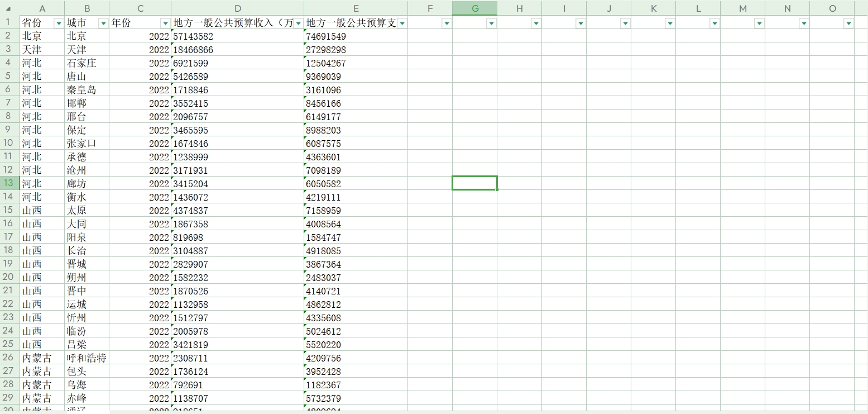Select the city cell 石家庄
Viewport: 868px width, 414px height.
click(87, 63)
